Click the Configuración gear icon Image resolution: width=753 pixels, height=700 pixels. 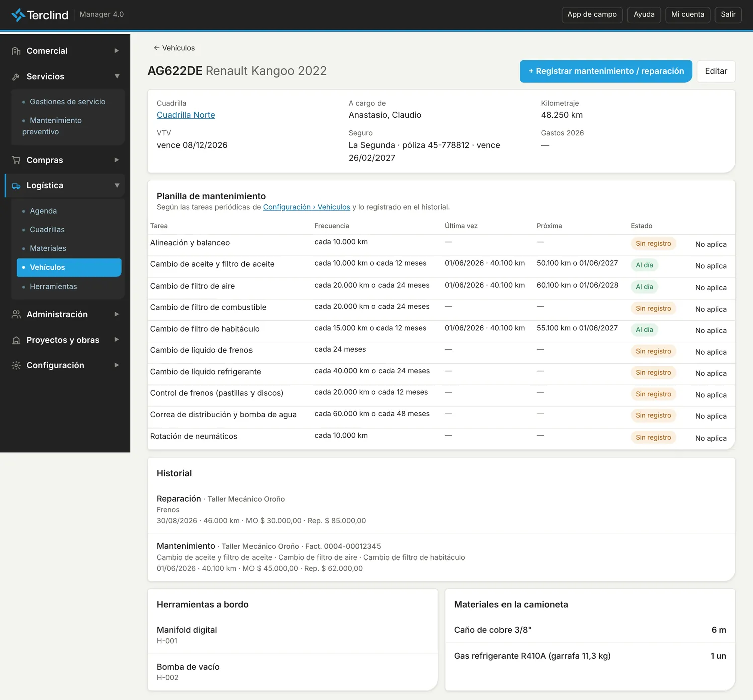point(16,365)
